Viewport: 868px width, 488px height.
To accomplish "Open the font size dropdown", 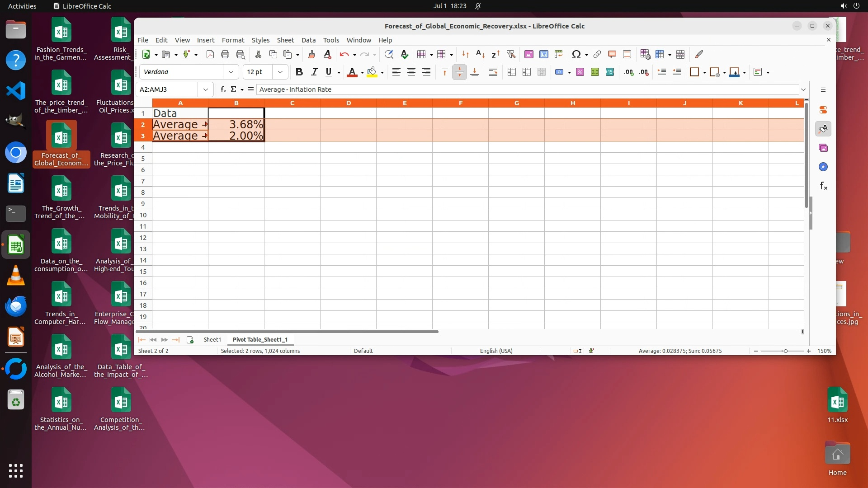I will (x=280, y=72).
